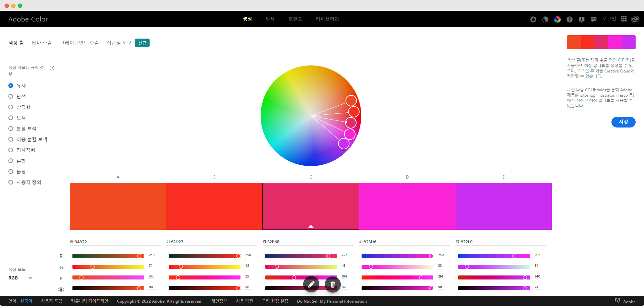This screenshot has width=644, height=306.
Task: Click the palette preview strip above the description
Action: (x=601, y=42)
